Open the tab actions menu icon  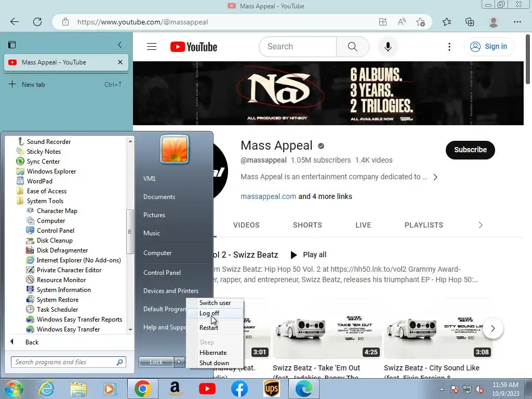pos(12,45)
